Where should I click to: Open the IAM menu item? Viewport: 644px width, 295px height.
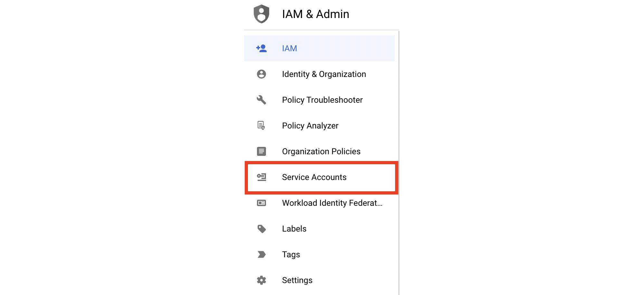point(319,48)
